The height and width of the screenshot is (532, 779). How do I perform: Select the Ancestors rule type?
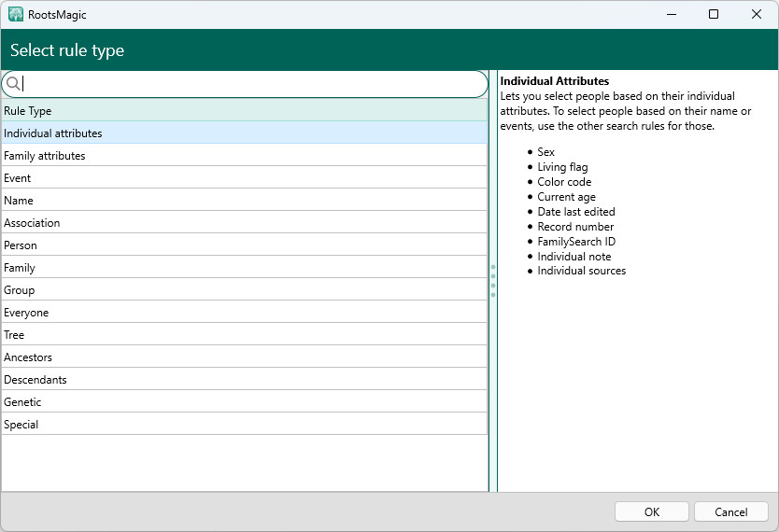[245, 357]
